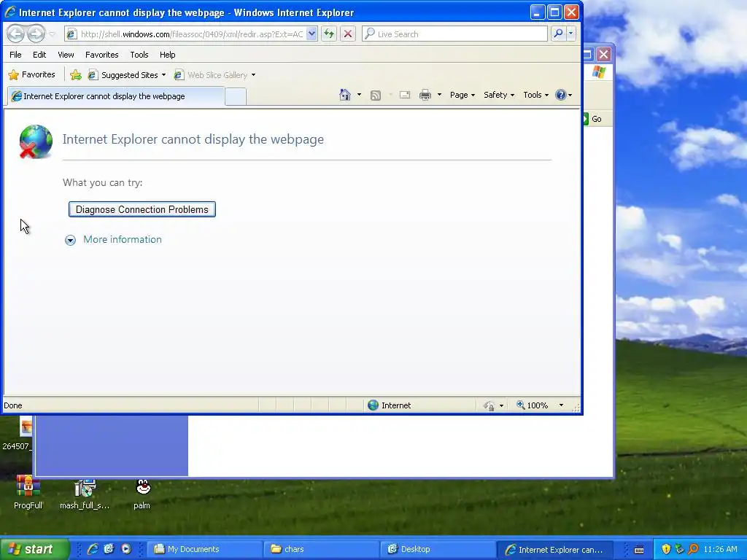Open search provider options dropdown
Screen dimensions: 747x560
570,34
